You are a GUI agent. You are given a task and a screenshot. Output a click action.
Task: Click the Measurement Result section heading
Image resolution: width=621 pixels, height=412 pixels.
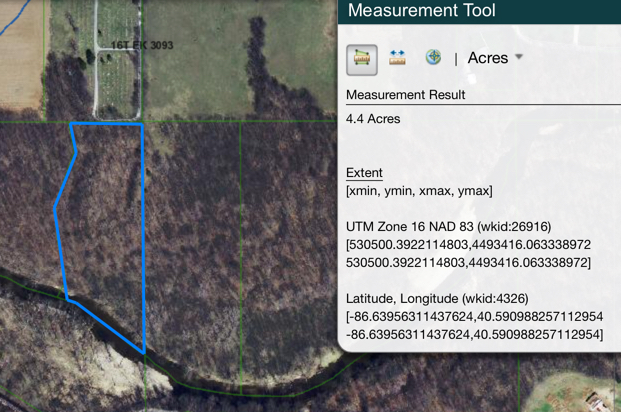point(405,95)
